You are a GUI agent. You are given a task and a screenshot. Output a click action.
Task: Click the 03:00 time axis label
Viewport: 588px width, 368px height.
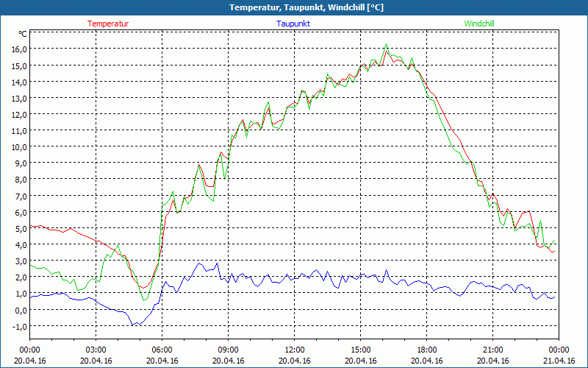[x=96, y=350]
